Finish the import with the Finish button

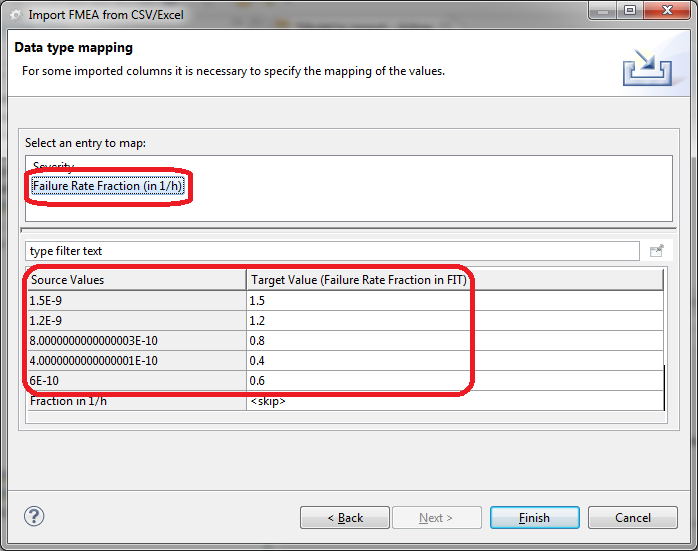[535, 518]
